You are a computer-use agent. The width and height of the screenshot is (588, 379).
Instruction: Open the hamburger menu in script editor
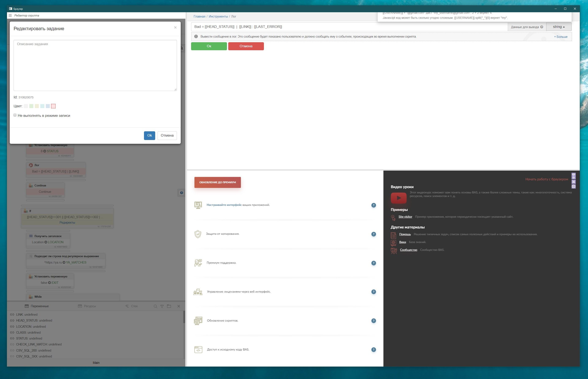[10, 15]
